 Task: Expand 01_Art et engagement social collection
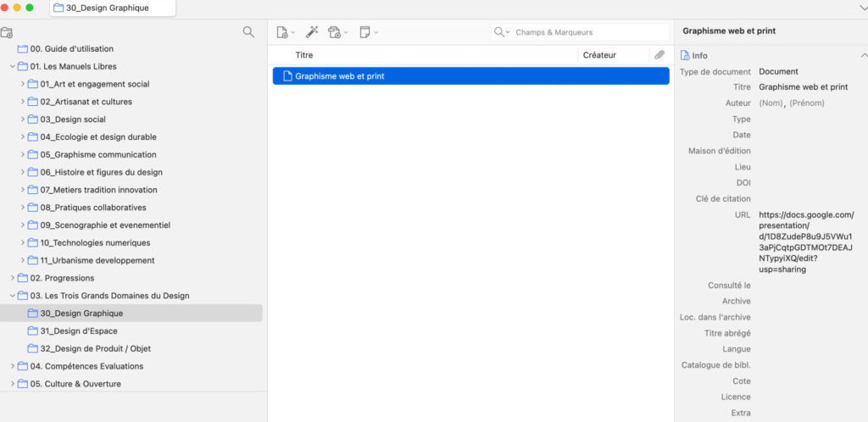(x=23, y=84)
